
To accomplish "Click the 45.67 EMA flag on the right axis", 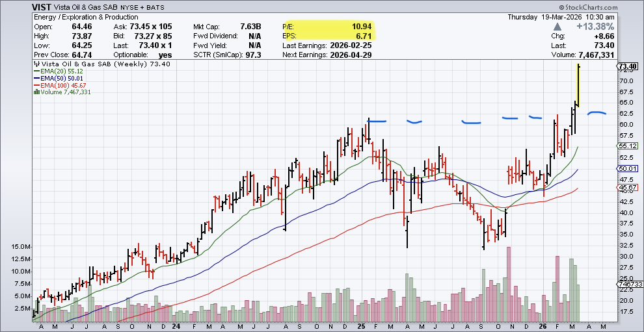I will tap(627, 188).
